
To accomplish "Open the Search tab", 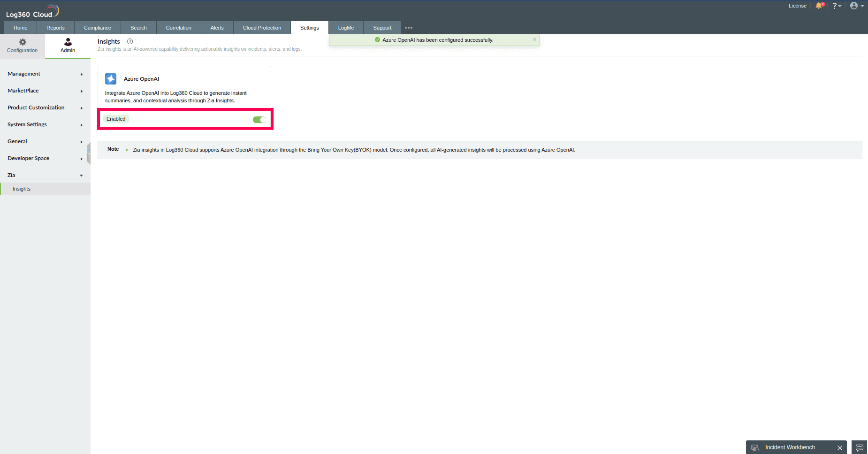I will tap(138, 28).
